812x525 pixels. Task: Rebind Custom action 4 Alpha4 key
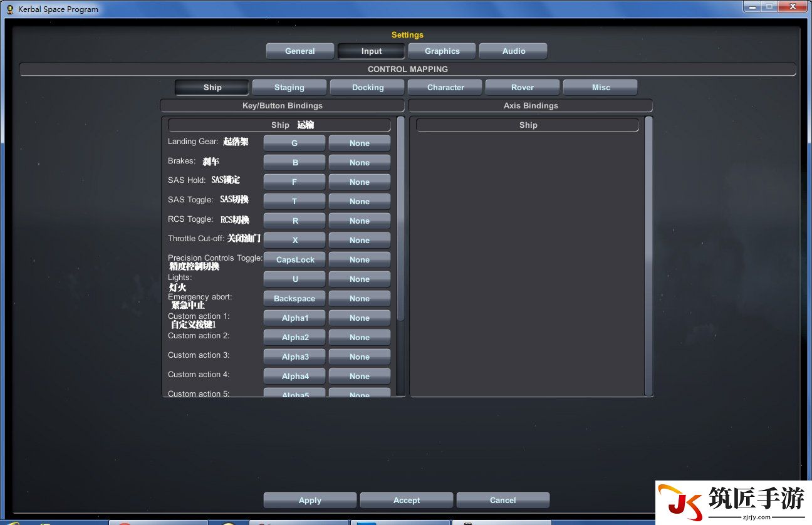click(294, 377)
